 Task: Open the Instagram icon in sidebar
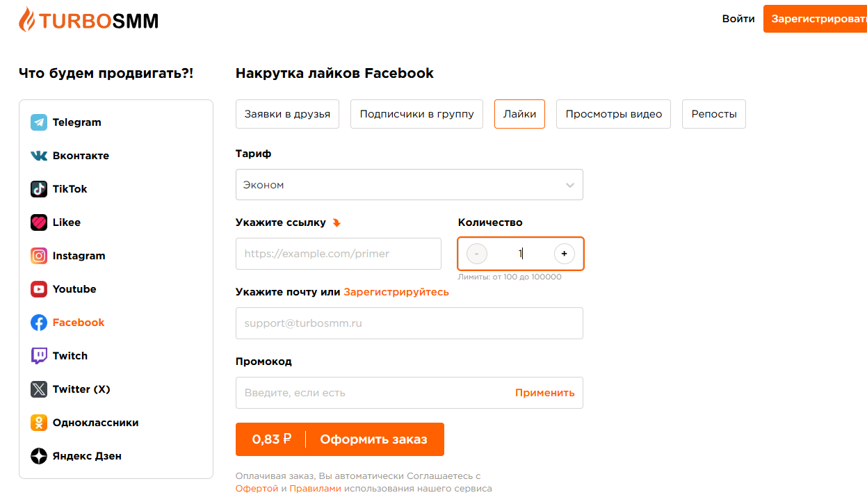click(x=39, y=256)
